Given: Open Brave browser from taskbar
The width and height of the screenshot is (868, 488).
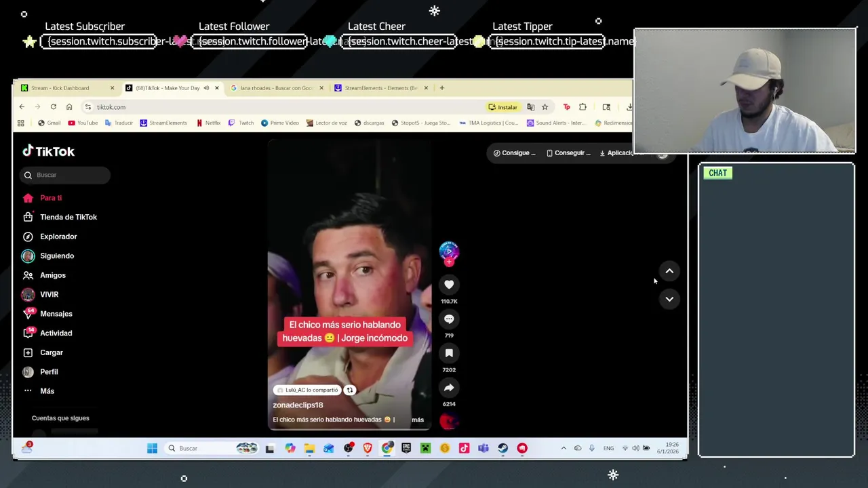Looking at the screenshot, I should (368, 448).
